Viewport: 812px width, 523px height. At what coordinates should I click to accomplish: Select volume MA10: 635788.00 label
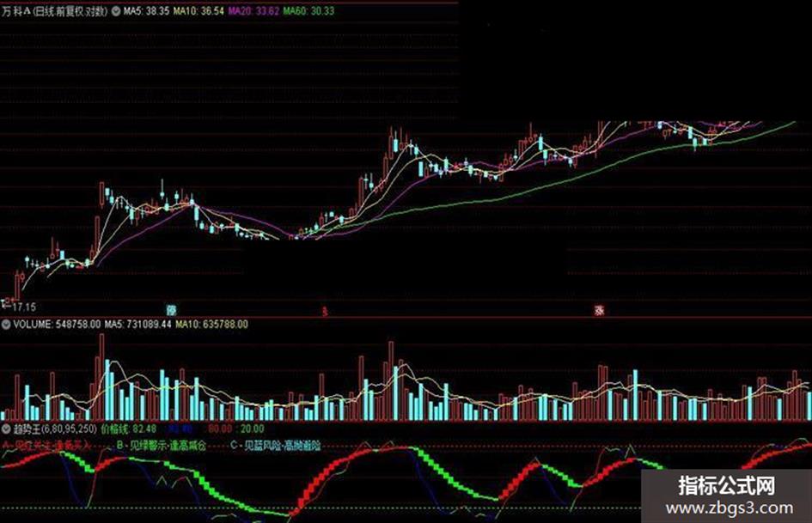click(x=211, y=325)
